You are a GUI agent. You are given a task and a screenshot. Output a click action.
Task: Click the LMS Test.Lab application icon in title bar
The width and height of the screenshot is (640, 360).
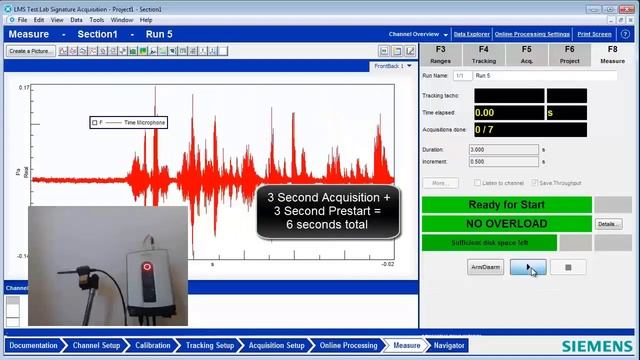(8, 9)
